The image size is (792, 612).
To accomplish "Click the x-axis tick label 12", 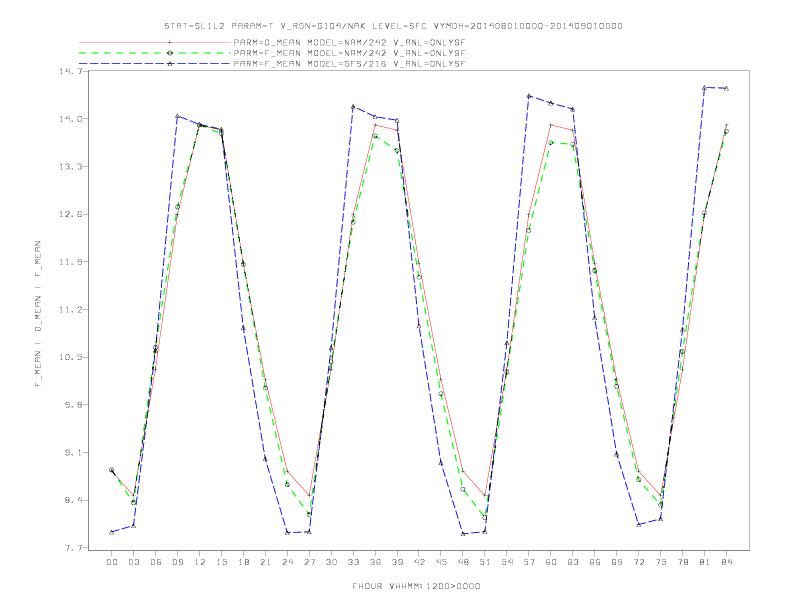I will (x=200, y=562).
